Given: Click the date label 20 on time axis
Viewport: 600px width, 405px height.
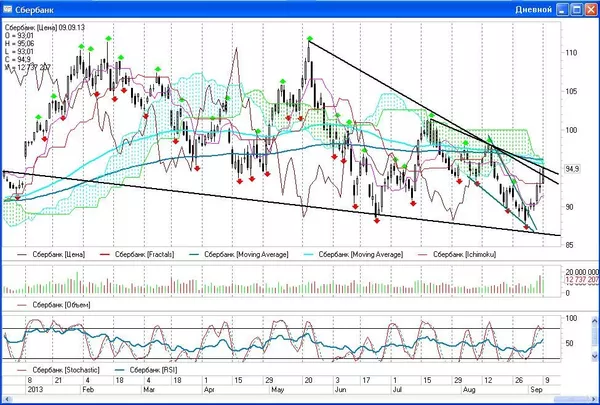Looking at the screenshot, I should click(308, 380).
